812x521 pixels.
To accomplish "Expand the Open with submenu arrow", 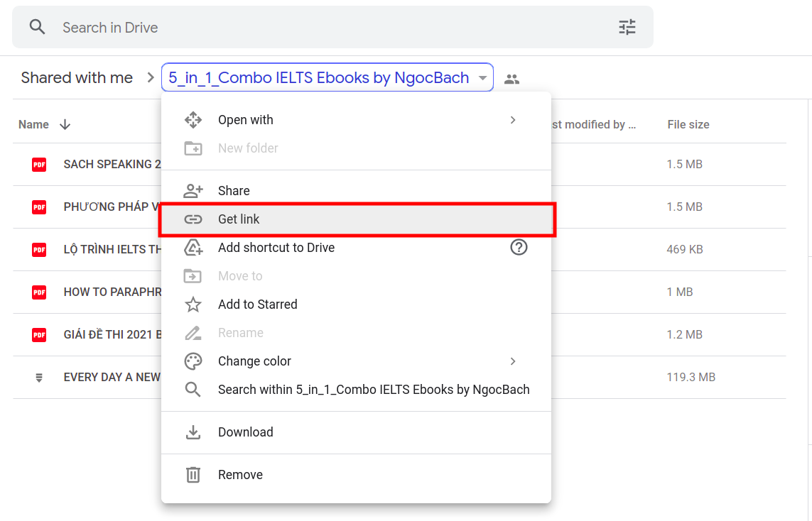I will (513, 120).
